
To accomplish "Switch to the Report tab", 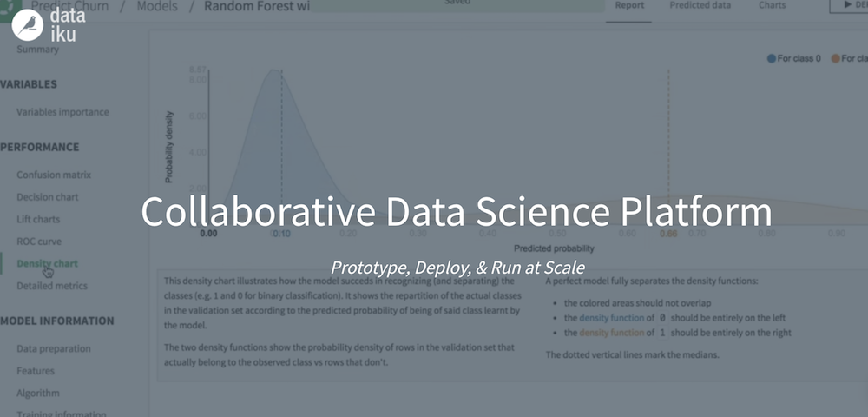I will pos(629,5).
